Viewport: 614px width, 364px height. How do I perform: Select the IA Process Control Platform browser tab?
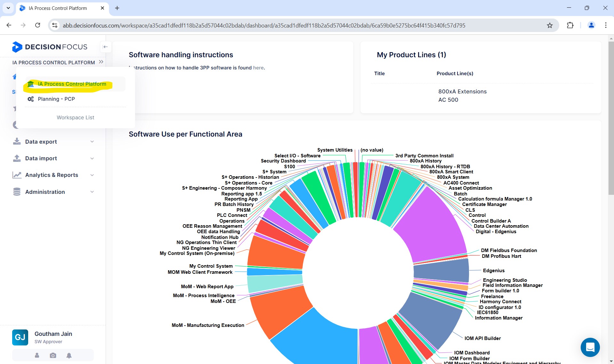click(x=62, y=8)
